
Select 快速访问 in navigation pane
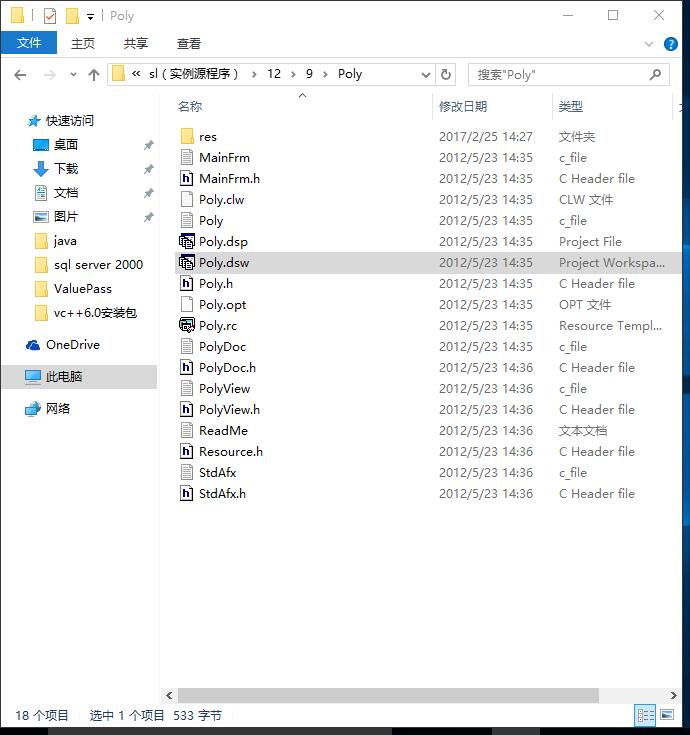point(60,120)
